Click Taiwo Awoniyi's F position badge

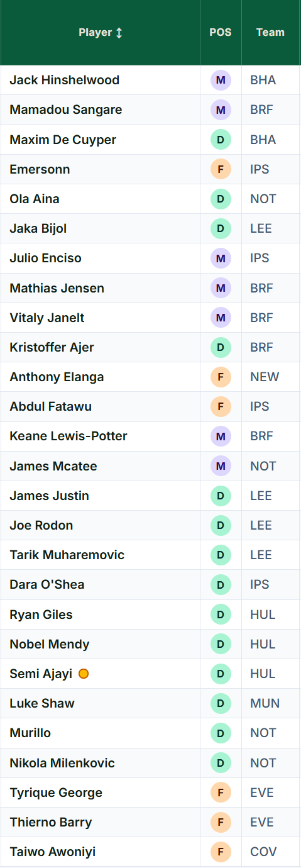[221, 852]
